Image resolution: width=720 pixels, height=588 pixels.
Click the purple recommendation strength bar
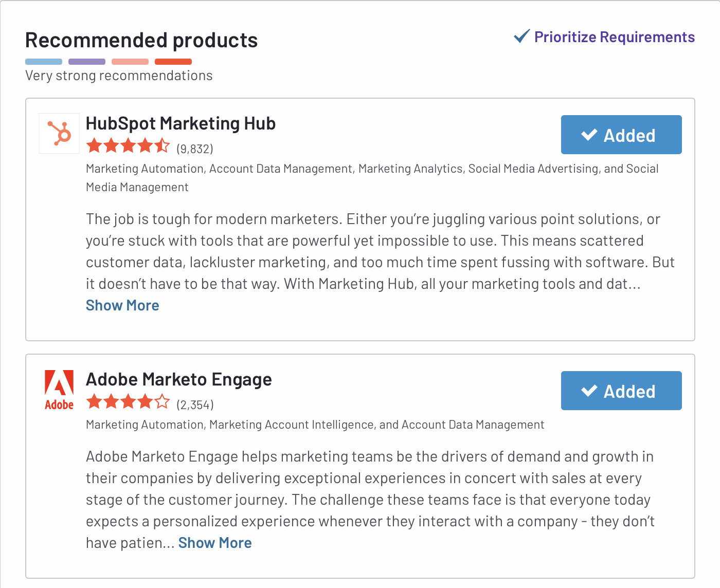[x=87, y=62]
